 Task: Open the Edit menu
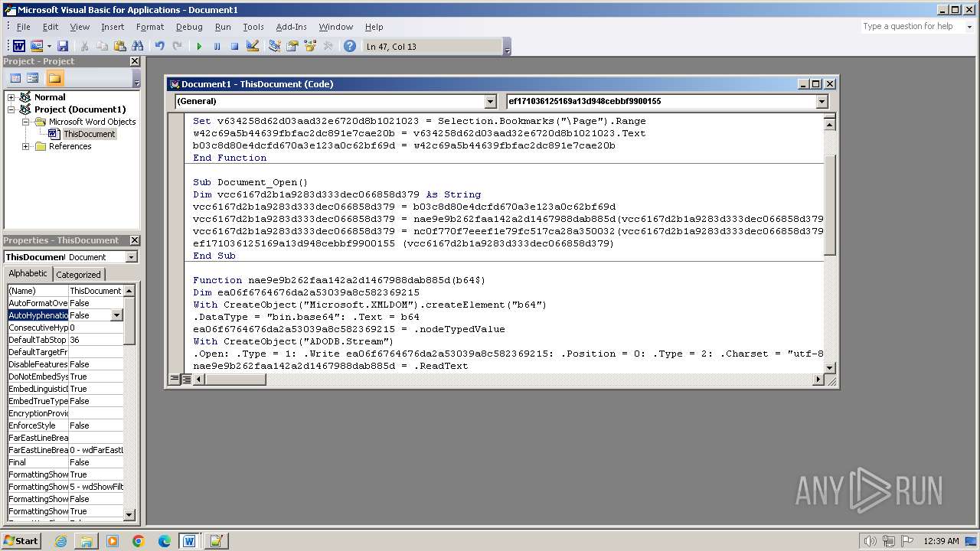[x=51, y=27]
